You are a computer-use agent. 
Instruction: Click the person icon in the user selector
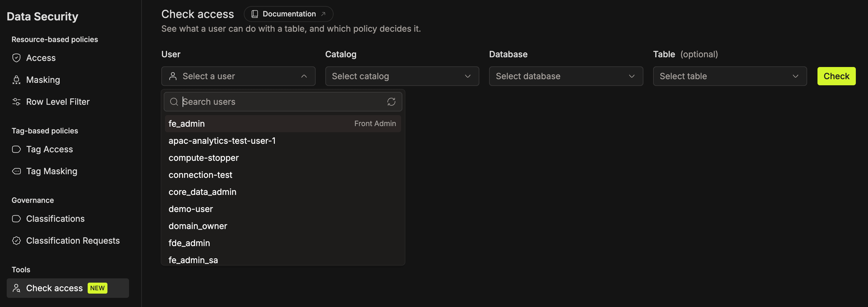point(173,76)
